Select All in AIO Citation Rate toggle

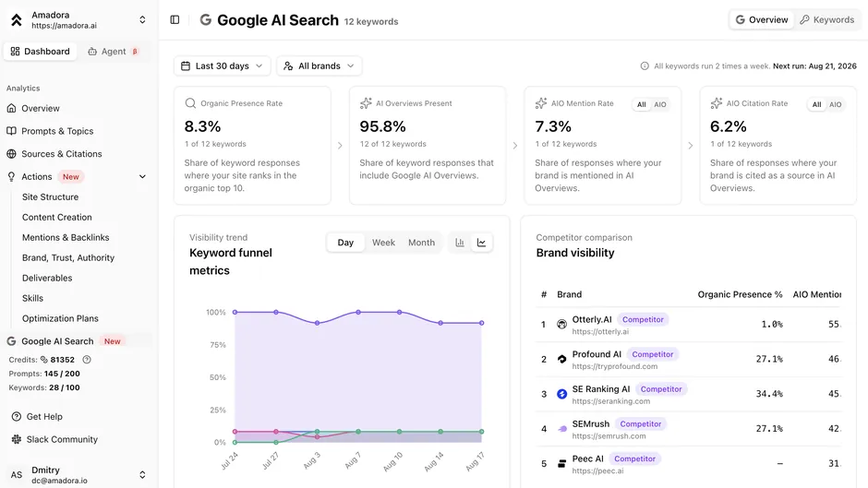(816, 104)
